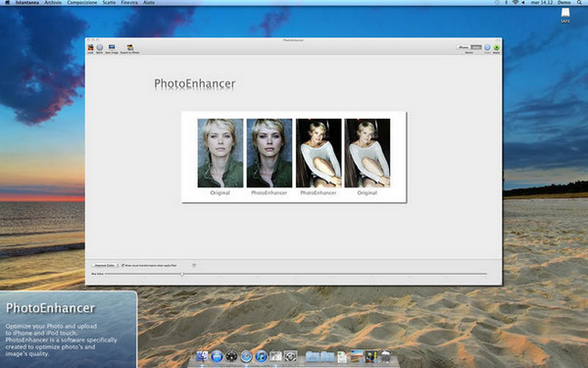Select the dark device segment next to iPhone
The height and width of the screenshot is (368, 588).
click(476, 47)
